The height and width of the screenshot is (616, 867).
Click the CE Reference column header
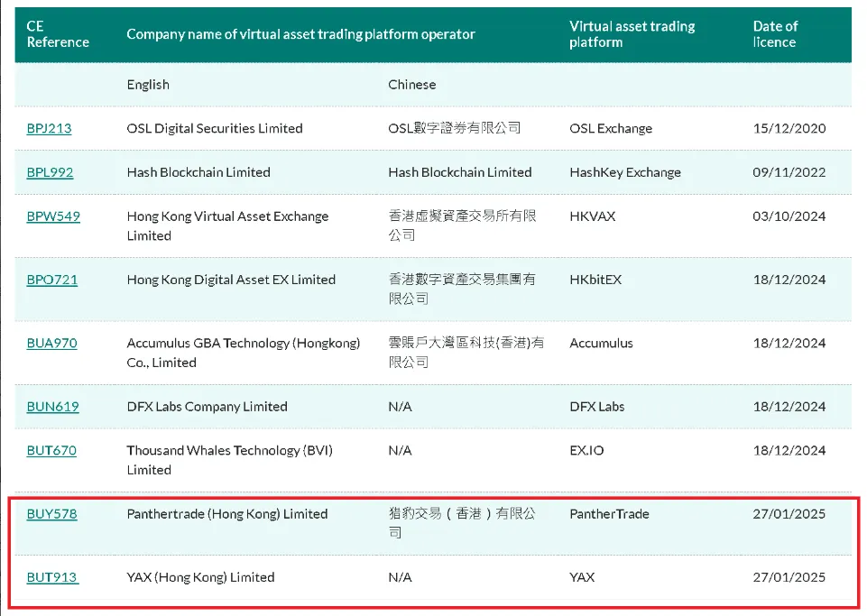[x=58, y=34]
